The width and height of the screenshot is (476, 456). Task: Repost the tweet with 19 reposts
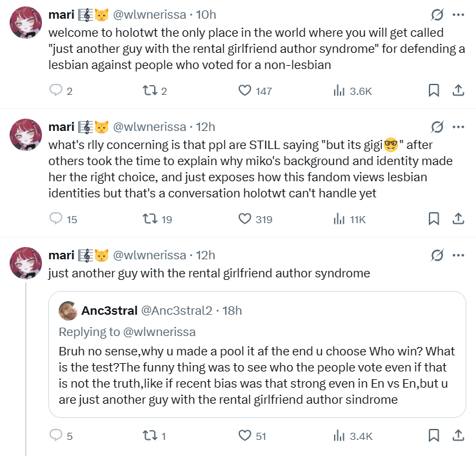149,219
